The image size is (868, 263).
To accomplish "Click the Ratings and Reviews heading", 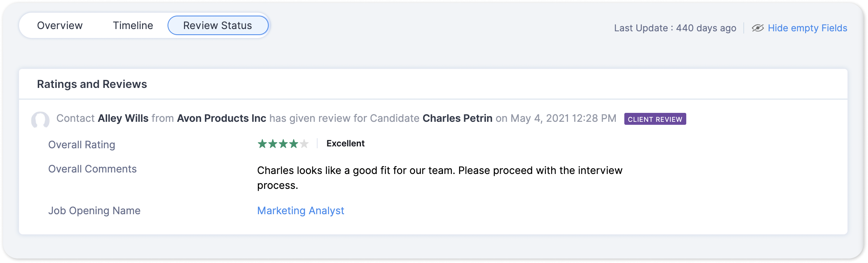I will click(x=92, y=84).
